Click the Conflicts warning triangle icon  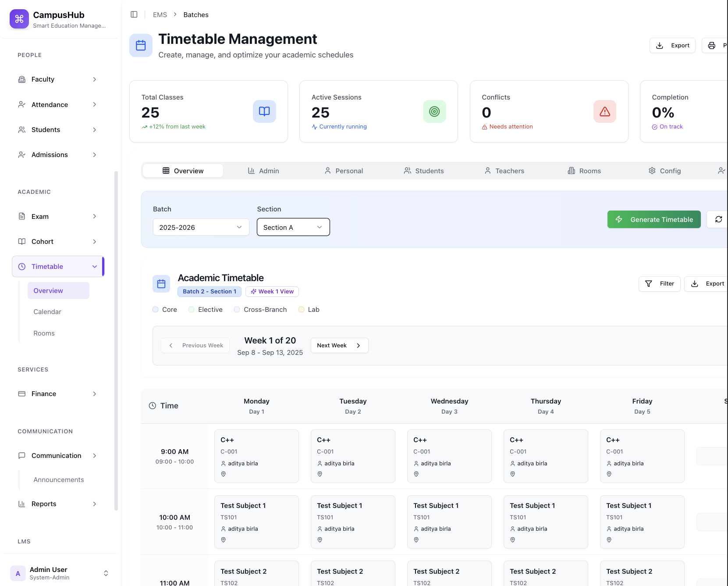coord(604,111)
